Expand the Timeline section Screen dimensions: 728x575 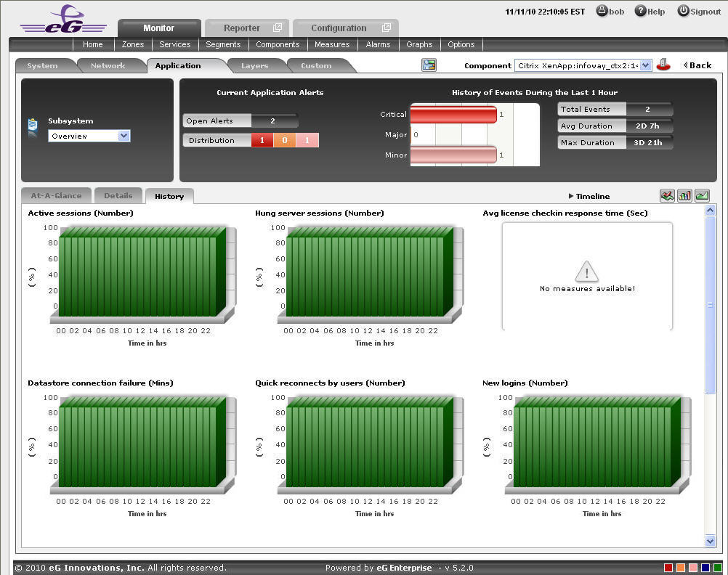pos(589,196)
